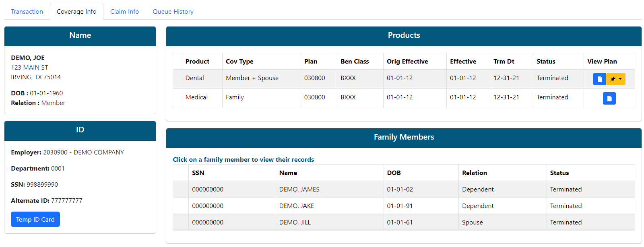View records for spouse DEMO, JILL
This screenshot has width=644, height=247.
click(295, 222)
